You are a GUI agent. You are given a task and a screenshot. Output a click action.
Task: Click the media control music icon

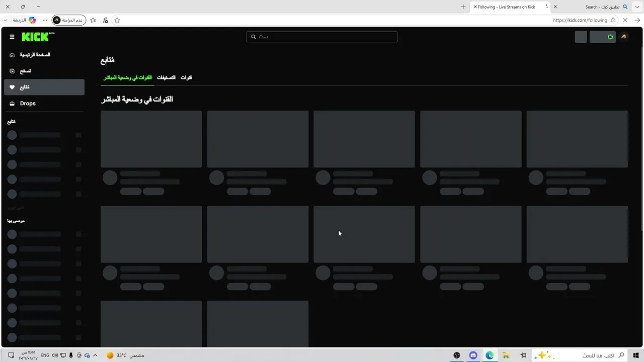click(x=105, y=20)
